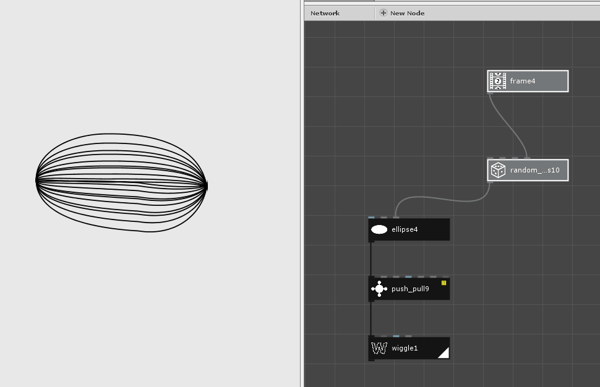Click the yellow marker on push_pull9

point(444,283)
